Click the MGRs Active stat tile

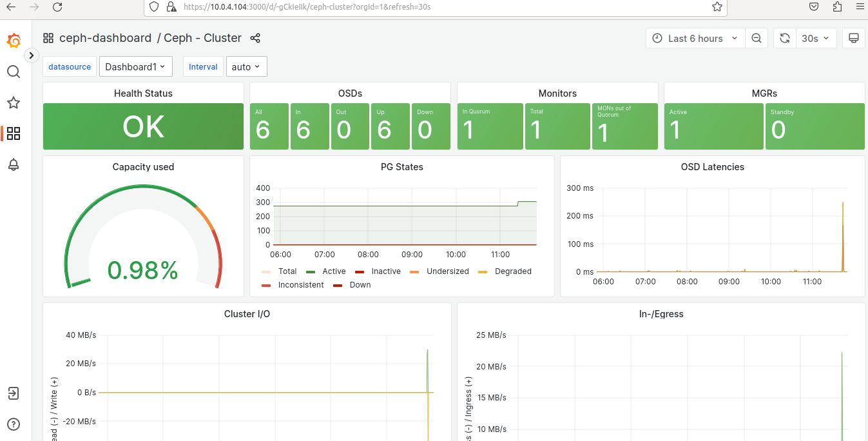point(714,126)
